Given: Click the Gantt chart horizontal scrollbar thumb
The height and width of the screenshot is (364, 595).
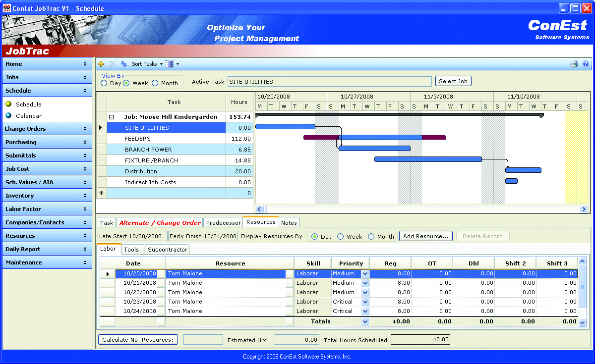Looking at the screenshot, I should click(266, 209).
